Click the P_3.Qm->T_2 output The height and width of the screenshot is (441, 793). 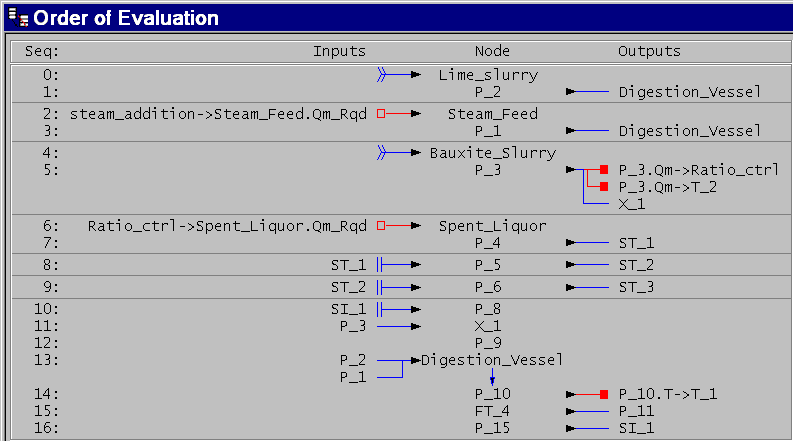(668, 187)
